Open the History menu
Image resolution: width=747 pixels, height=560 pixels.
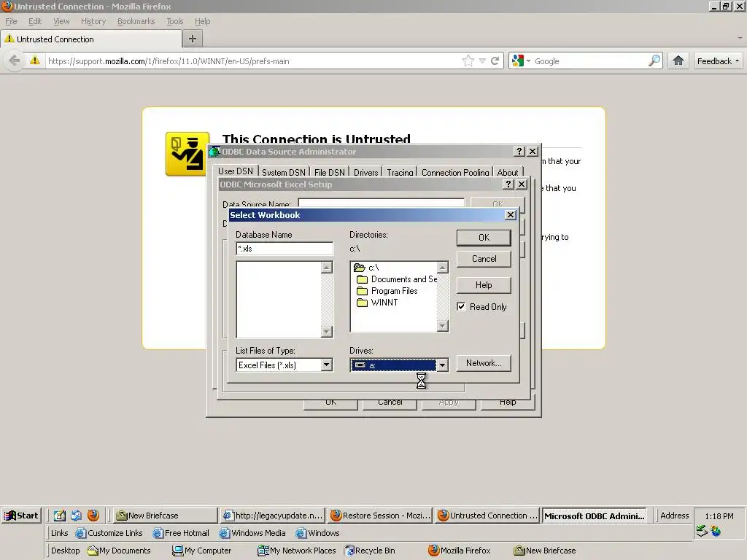tap(93, 21)
